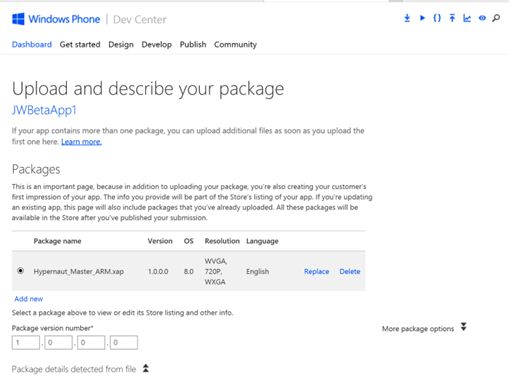This screenshot has width=509, height=385.
Task: Click the third version number field
Action: click(x=91, y=342)
